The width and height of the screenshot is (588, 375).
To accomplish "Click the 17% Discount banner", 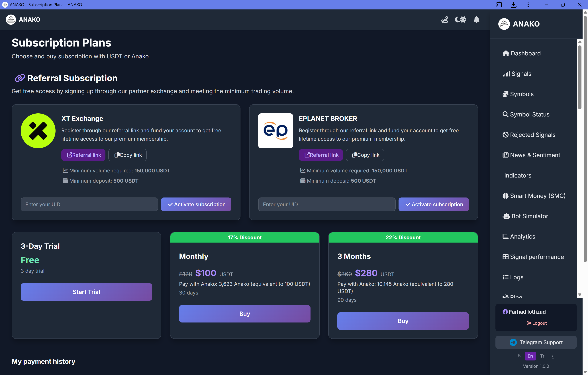I will click(245, 237).
